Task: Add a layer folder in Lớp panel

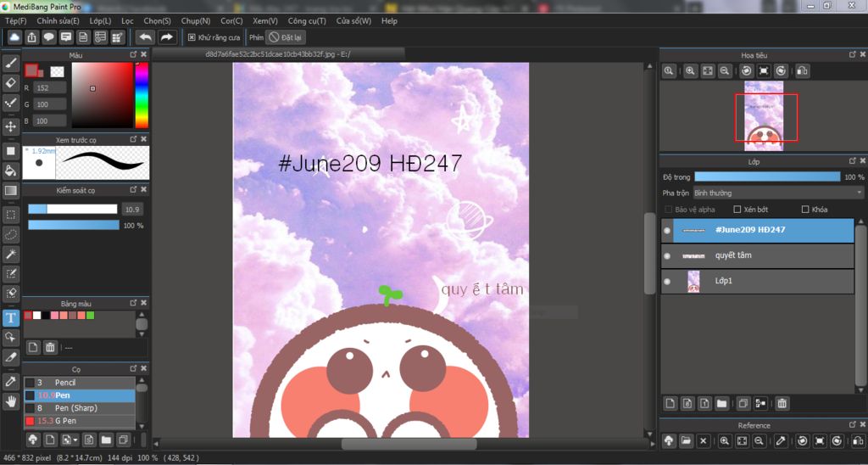Action: [x=721, y=403]
